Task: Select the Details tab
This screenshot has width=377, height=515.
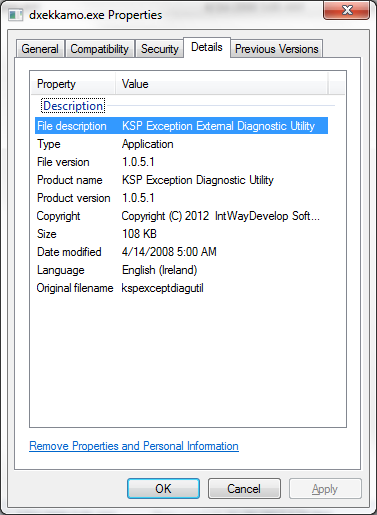Action: (207, 47)
